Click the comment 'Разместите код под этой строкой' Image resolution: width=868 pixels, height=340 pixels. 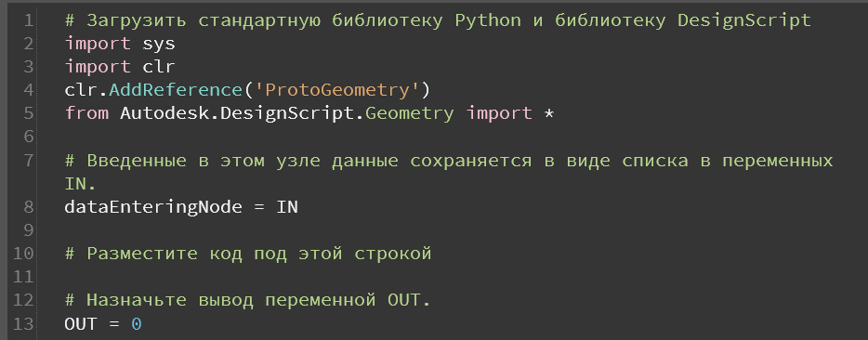(248, 254)
